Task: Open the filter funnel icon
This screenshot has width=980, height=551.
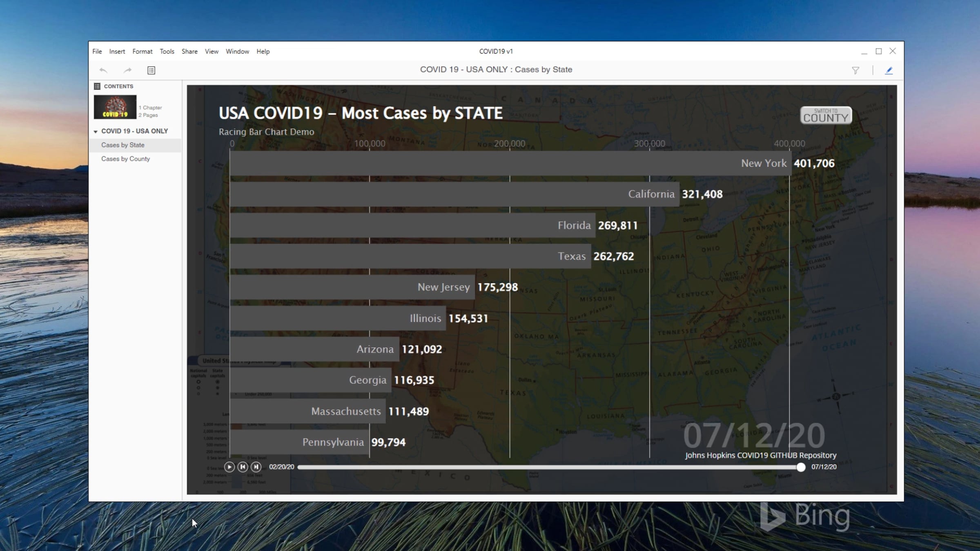Action: [x=855, y=70]
